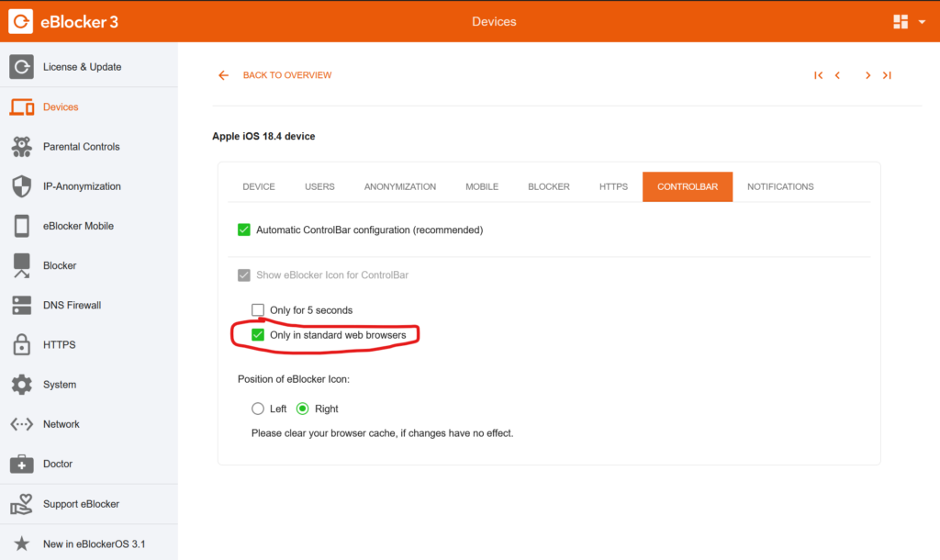Open the dashboard grid icon in header
Image resolution: width=940 pixels, height=560 pixels.
pos(901,22)
